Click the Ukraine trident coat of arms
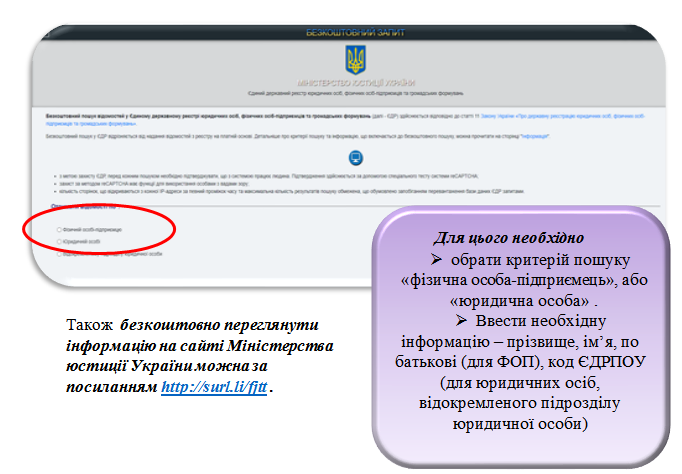Image resolution: width=682 pixels, height=474 pixels. click(x=355, y=60)
